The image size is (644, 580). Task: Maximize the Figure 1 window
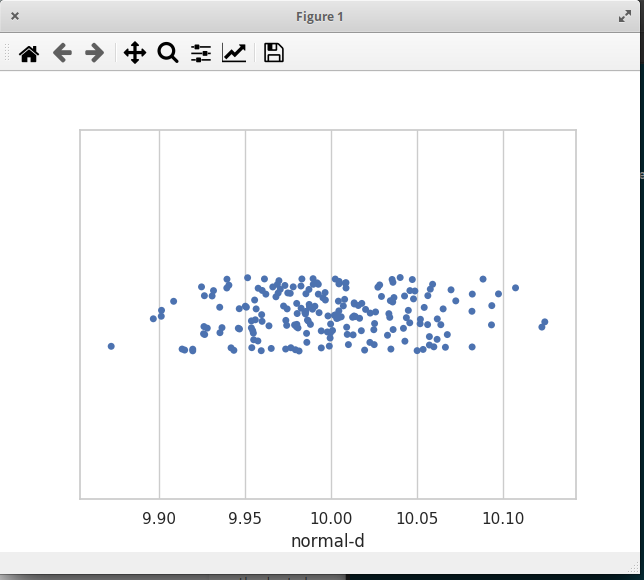pyautogui.click(x=625, y=16)
